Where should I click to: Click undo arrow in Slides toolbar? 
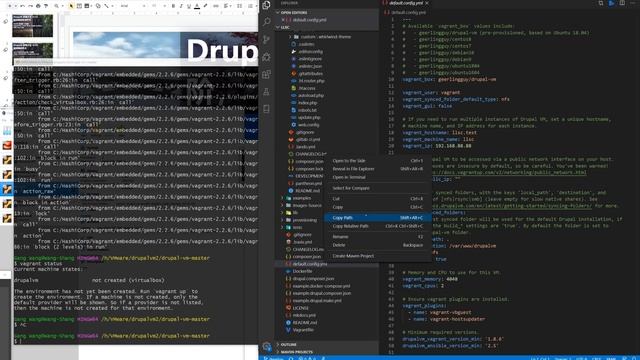click(22, 6)
